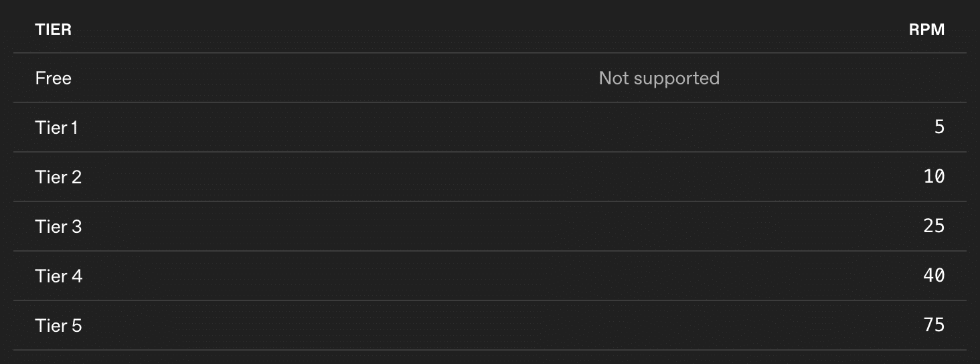Click the divider line beneath Tier 3 row
The image size is (980, 364).
point(490,251)
